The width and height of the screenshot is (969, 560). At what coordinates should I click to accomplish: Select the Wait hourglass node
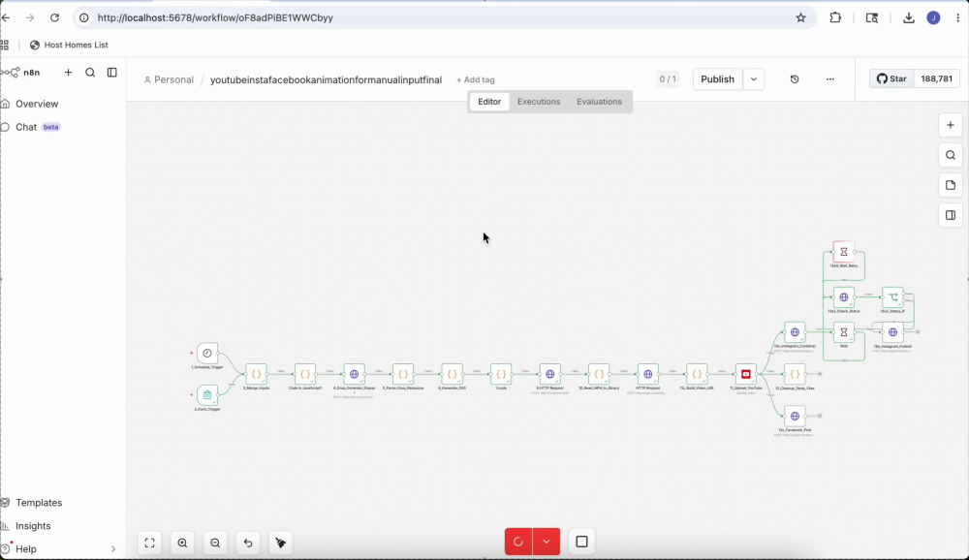tap(844, 332)
